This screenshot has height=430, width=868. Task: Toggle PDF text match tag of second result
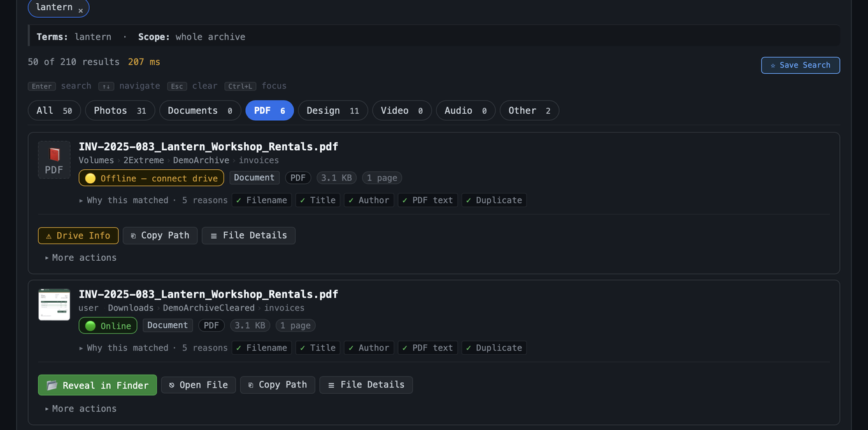427,348
